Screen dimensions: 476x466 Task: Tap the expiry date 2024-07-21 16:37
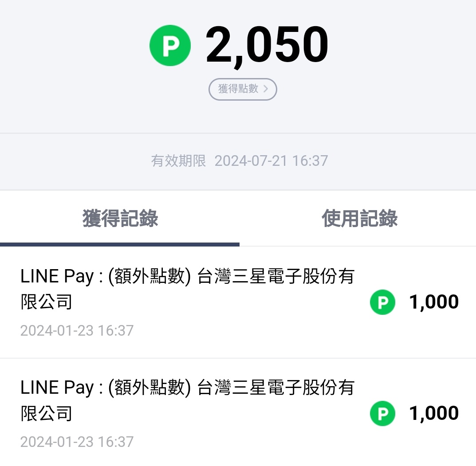tap(271, 161)
